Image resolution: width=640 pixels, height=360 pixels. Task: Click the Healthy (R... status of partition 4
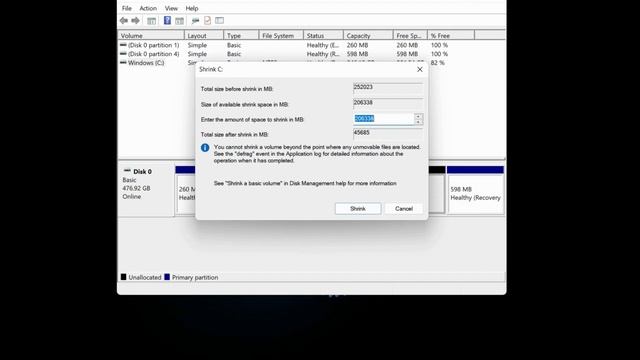(322, 54)
